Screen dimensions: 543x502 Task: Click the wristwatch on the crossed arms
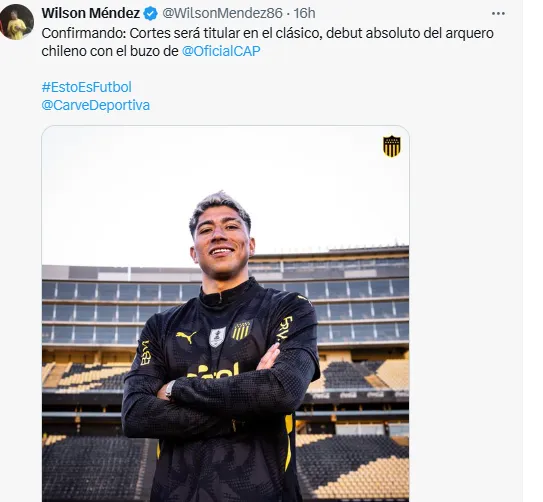click(170, 388)
